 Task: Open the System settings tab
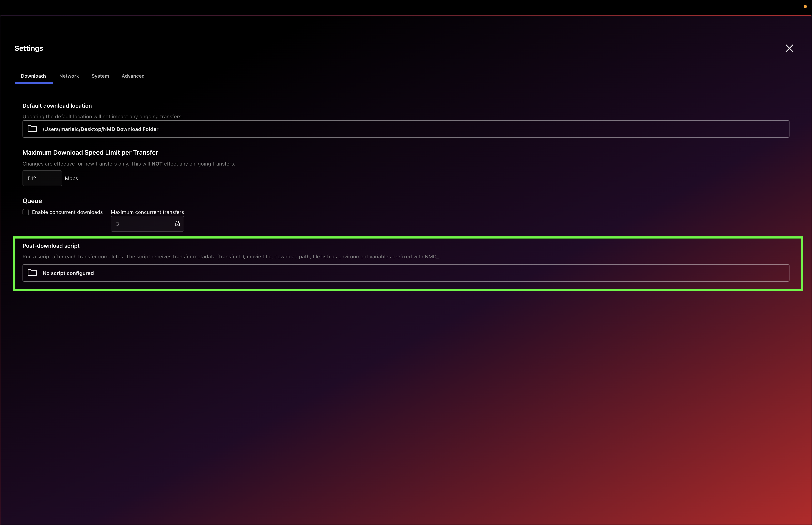[x=100, y=76]
